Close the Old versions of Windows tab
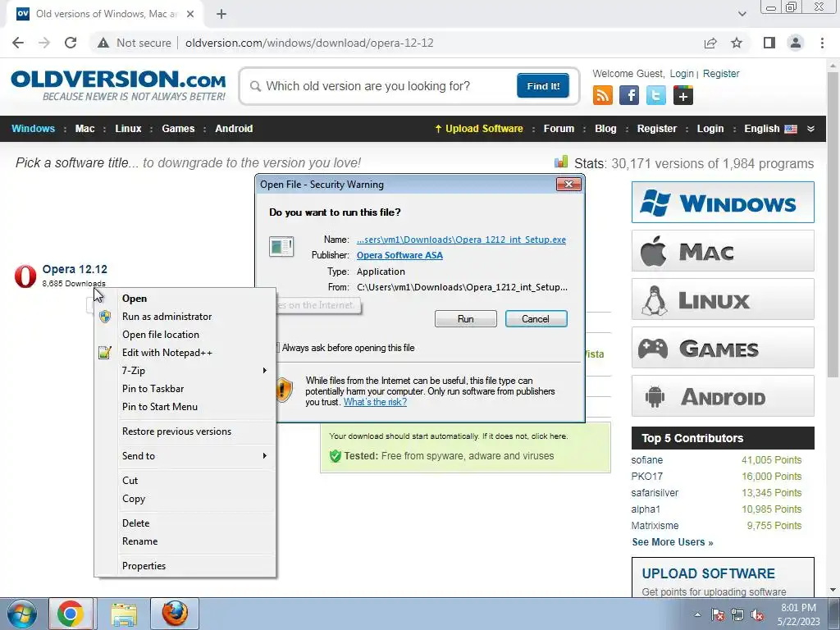Image resolution: width=840 pixels, height=630 pixels. tap(190, 14)
